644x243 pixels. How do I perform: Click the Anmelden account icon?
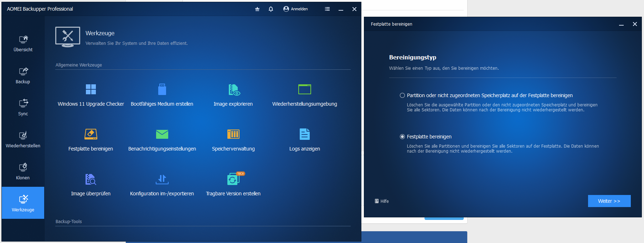click(286, 9)
